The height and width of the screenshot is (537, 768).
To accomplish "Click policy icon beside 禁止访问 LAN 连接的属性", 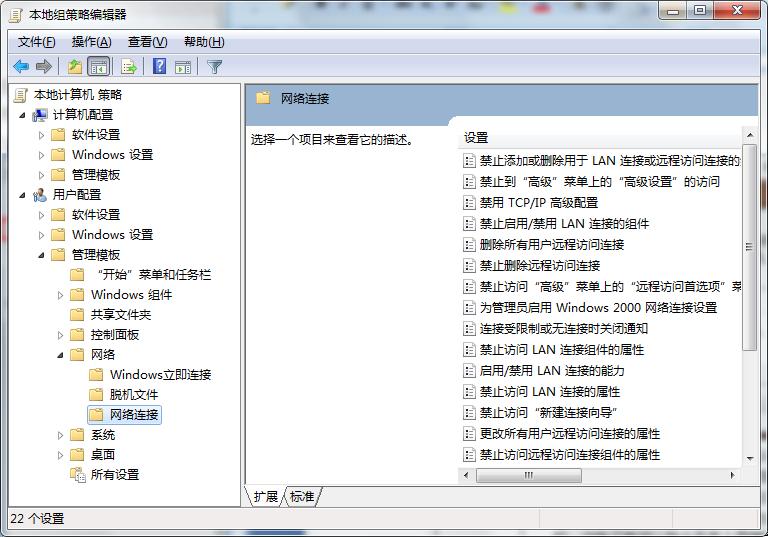I will [x=469, y=392].
